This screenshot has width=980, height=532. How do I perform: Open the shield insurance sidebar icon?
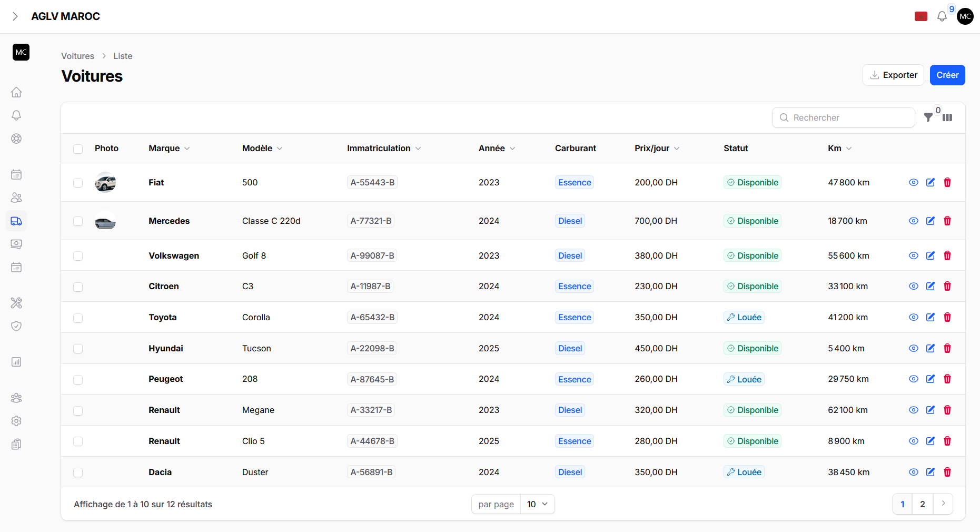click(16, 326)
